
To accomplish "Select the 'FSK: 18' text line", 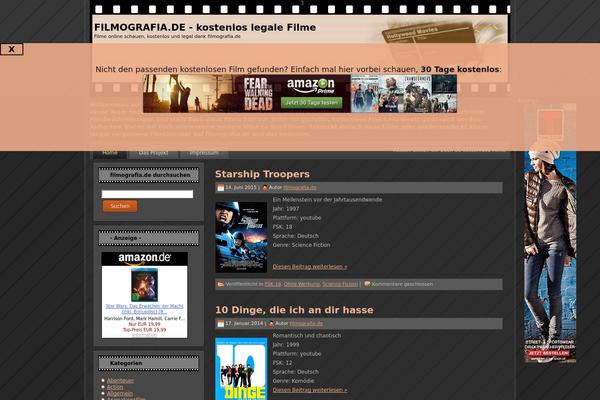I will point(282,227).
